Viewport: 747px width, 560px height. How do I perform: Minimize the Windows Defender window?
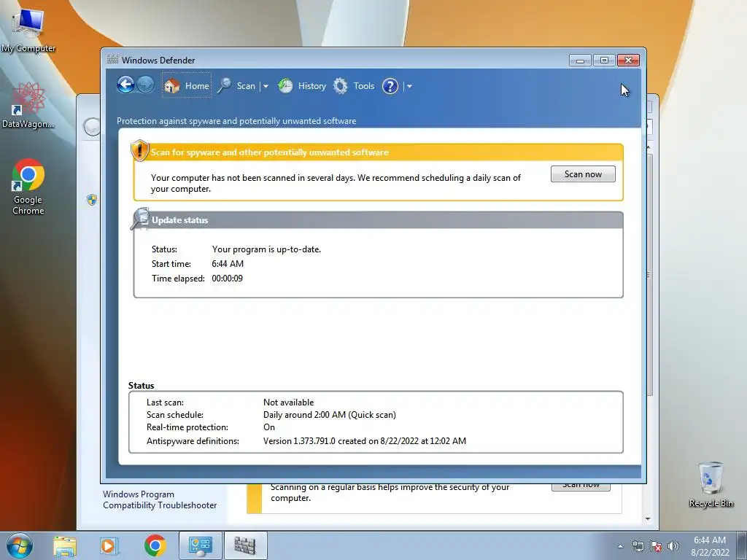pyautogui.click(x=580, y=60)
